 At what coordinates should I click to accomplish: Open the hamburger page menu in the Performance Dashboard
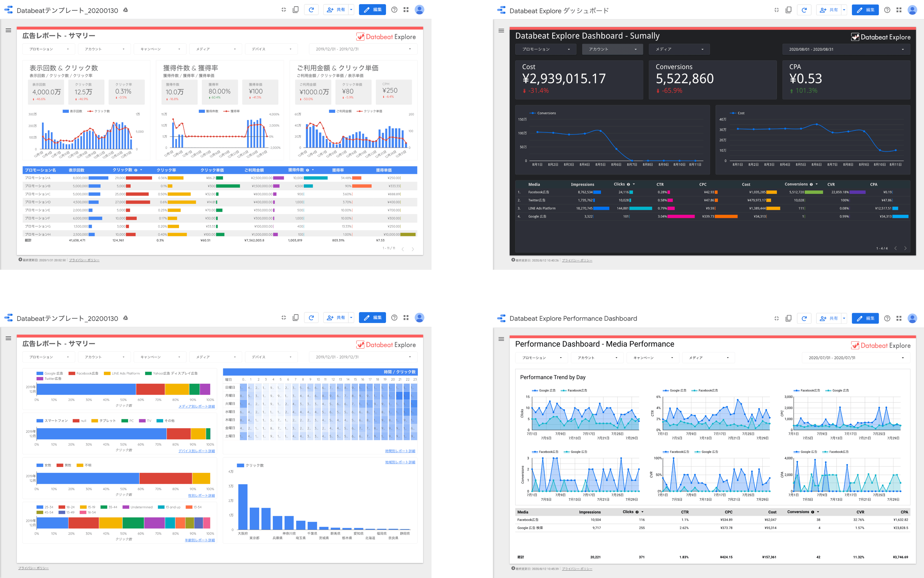click(x=501, y=339)
